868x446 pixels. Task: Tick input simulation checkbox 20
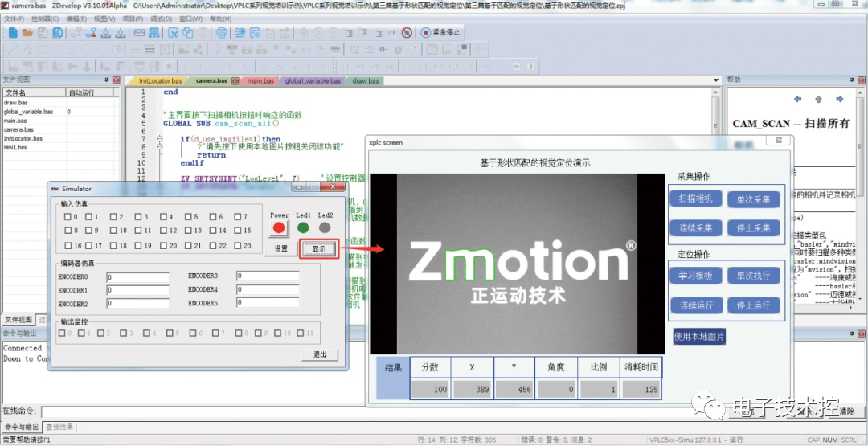163,246
